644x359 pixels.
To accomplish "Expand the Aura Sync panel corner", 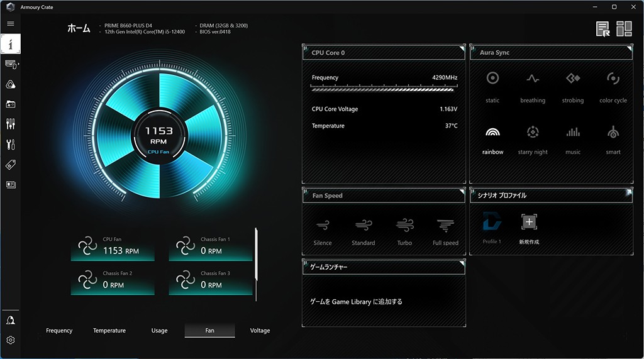I will pos(629,48).
